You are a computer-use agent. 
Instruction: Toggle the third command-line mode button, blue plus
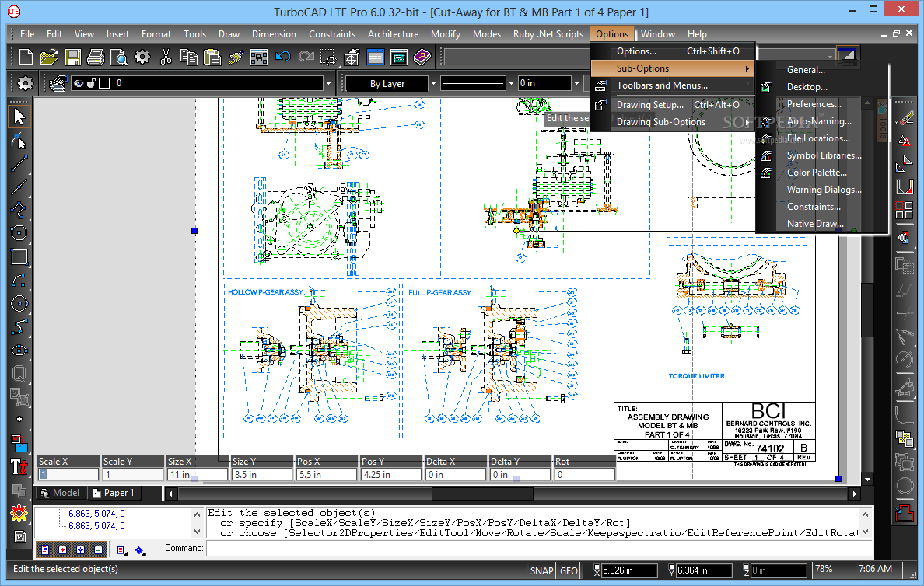pos(80,549)
